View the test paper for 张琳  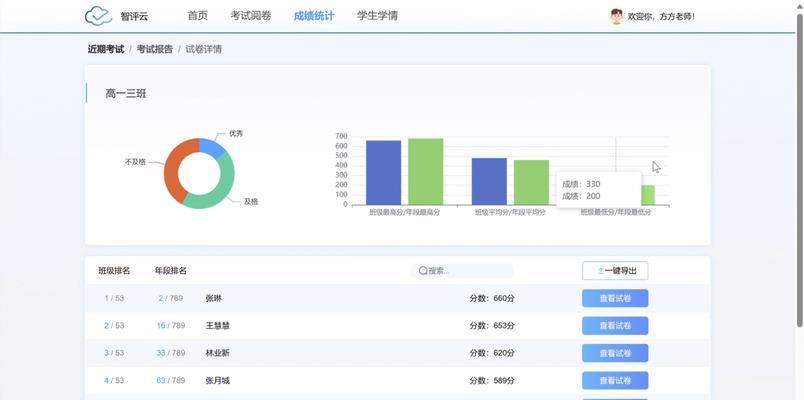tap(615, 298)
